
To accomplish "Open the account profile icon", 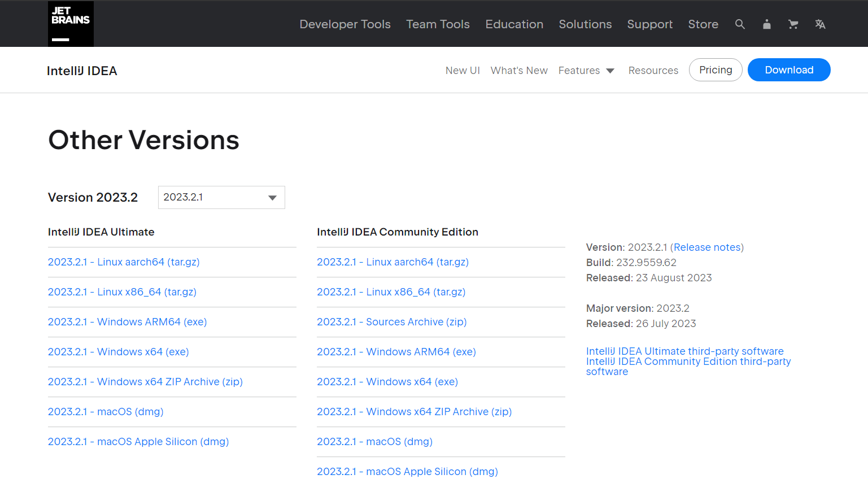I will pyautogui.click(x=766, y=24).
